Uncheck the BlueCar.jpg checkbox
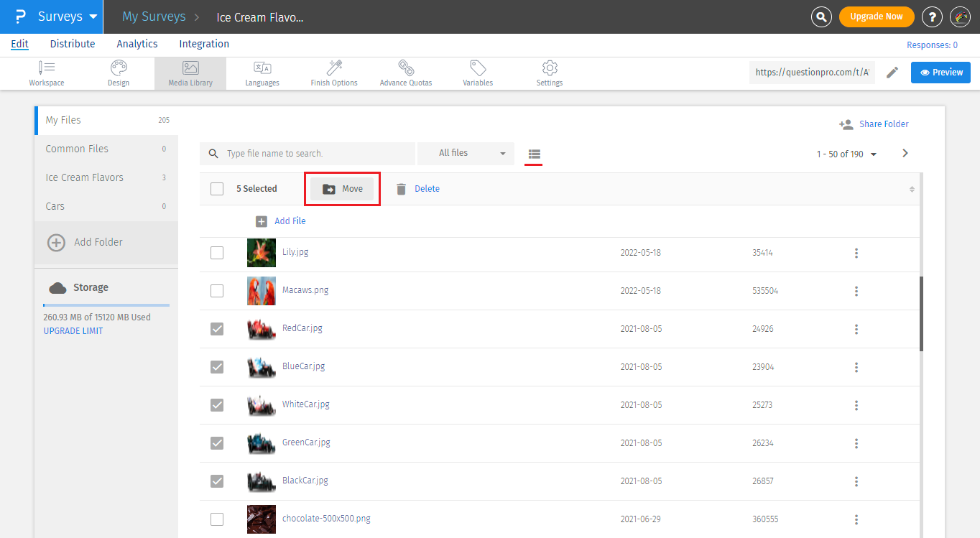This screenshot has height=538, width=980. tap(217, 367)
